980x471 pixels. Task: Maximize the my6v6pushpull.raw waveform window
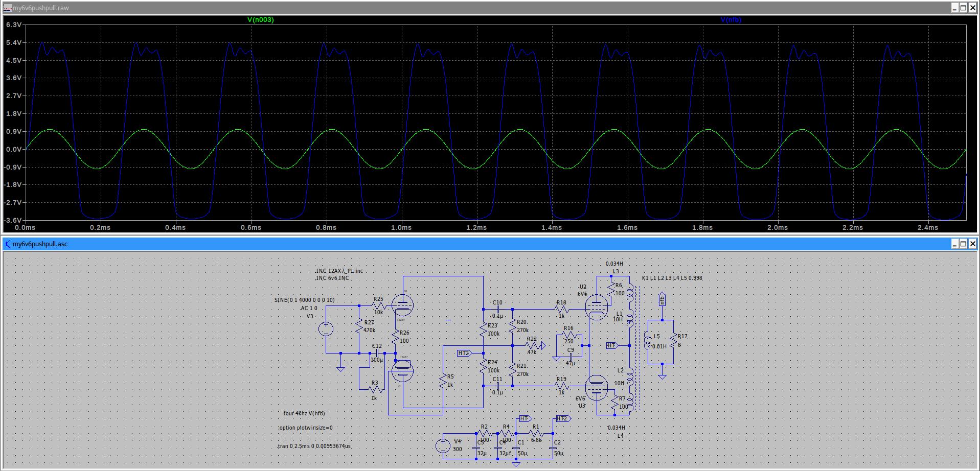963,8
